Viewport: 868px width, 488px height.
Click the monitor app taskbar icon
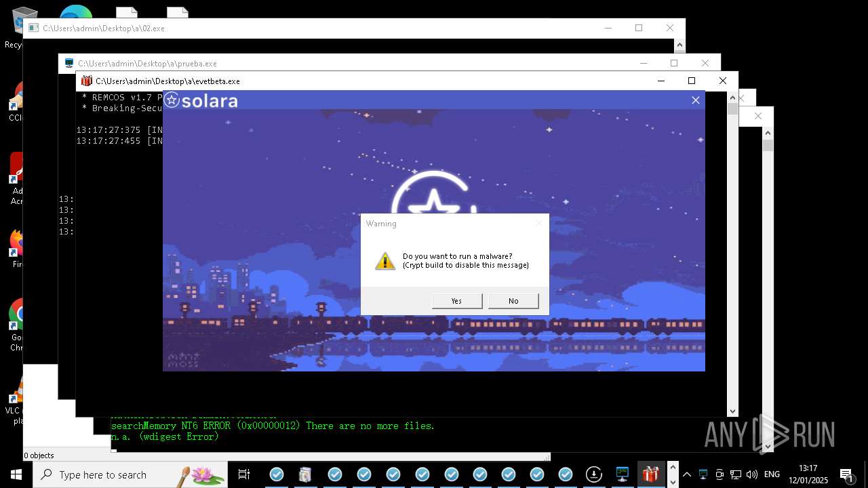pos(623,474)
